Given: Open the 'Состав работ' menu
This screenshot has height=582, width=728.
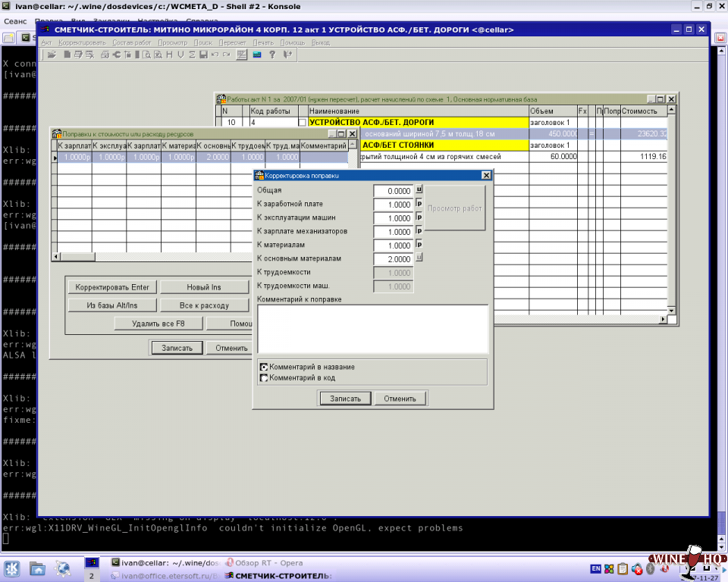Looking at the screenshot, I should tap(131, 42).
